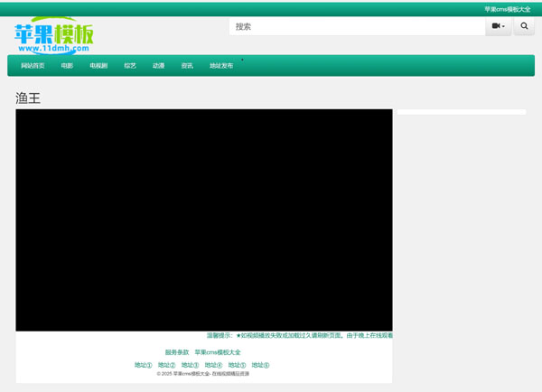Select the 电视剧 navigation item
Image resolution: width=542 pixels, height=392 pixels.
[98, 66]
